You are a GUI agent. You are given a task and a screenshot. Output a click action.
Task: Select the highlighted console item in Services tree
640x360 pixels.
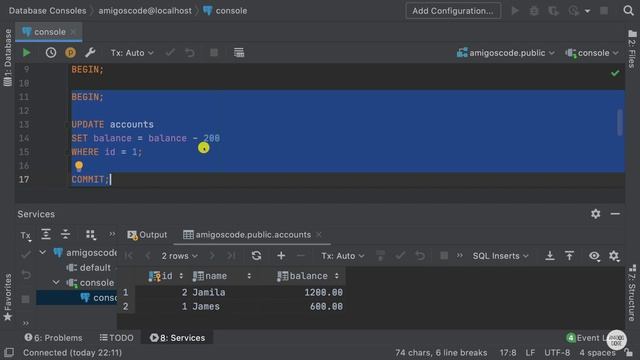(x=76, y=298)
